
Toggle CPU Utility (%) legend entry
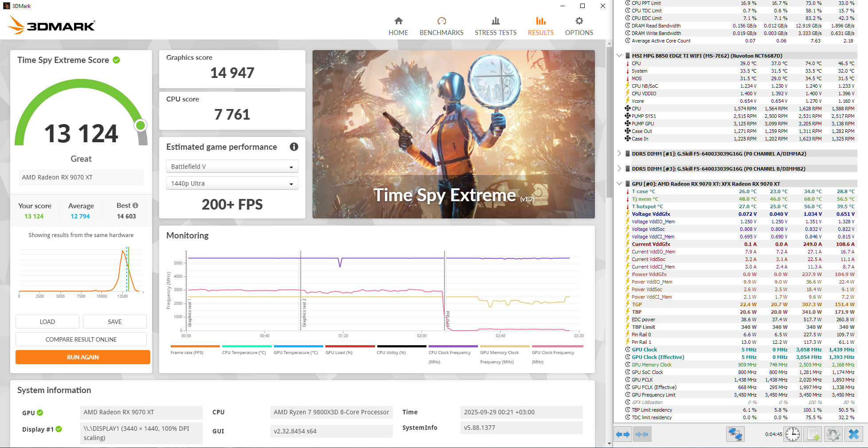pos(402,350)
